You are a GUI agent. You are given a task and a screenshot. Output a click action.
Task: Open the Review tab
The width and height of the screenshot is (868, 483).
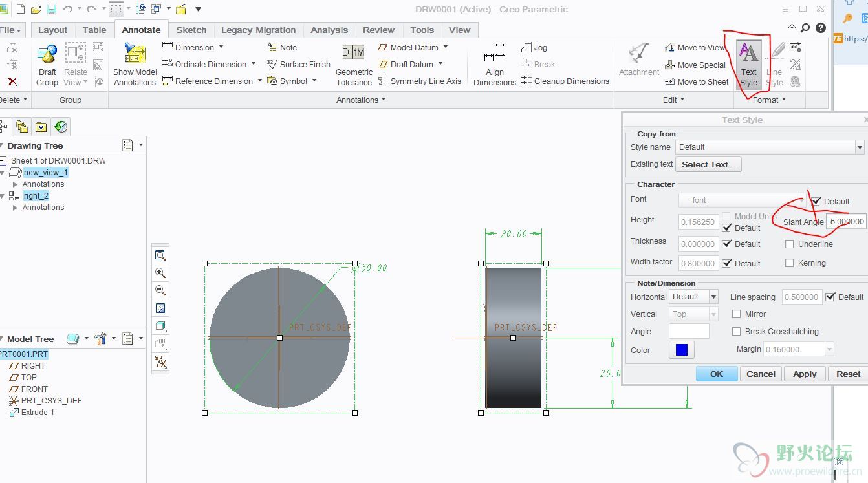[378, 30]
